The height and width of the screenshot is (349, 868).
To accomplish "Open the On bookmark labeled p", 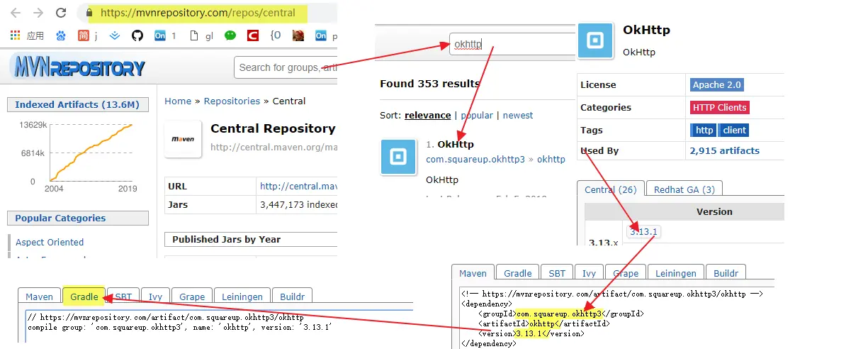I will (x=321, y=35).
